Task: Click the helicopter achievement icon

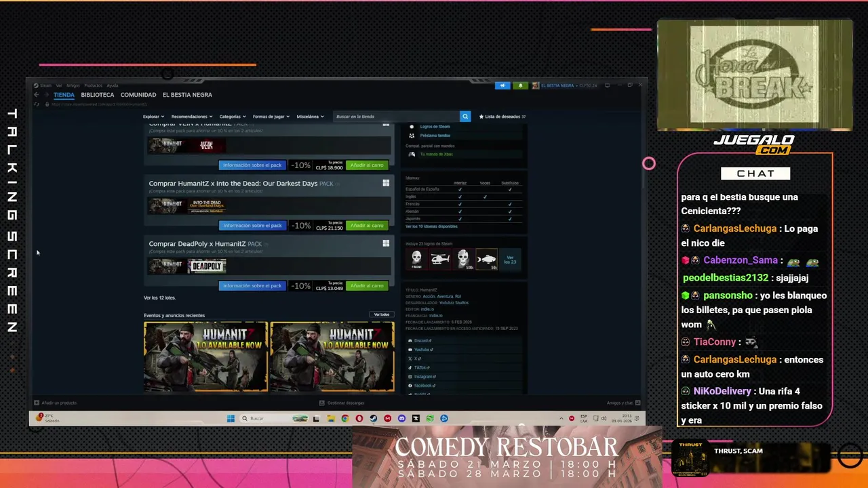Action: pos(440,259)
